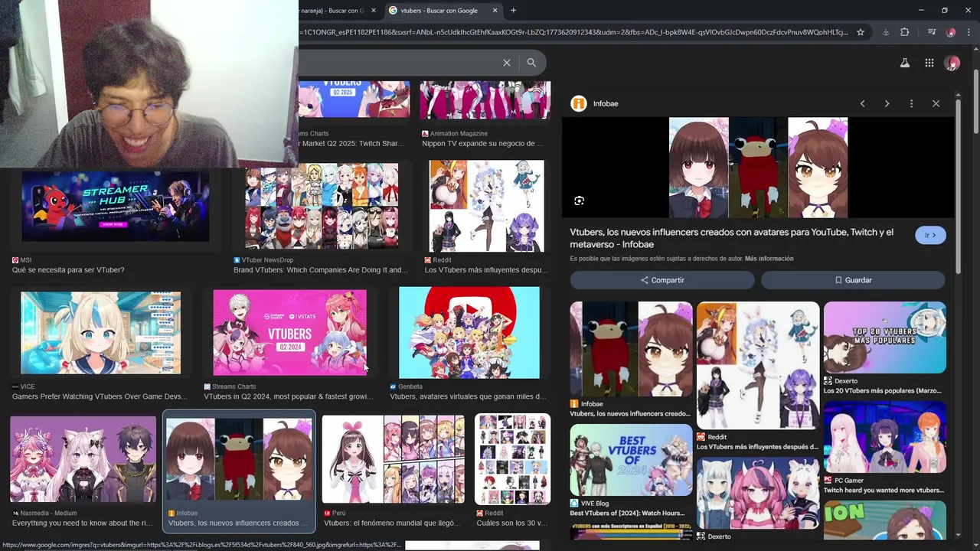980x551 pixels.
Task: Open related 'Top 20 VTubers más populares' image
Action: point(885,337)
